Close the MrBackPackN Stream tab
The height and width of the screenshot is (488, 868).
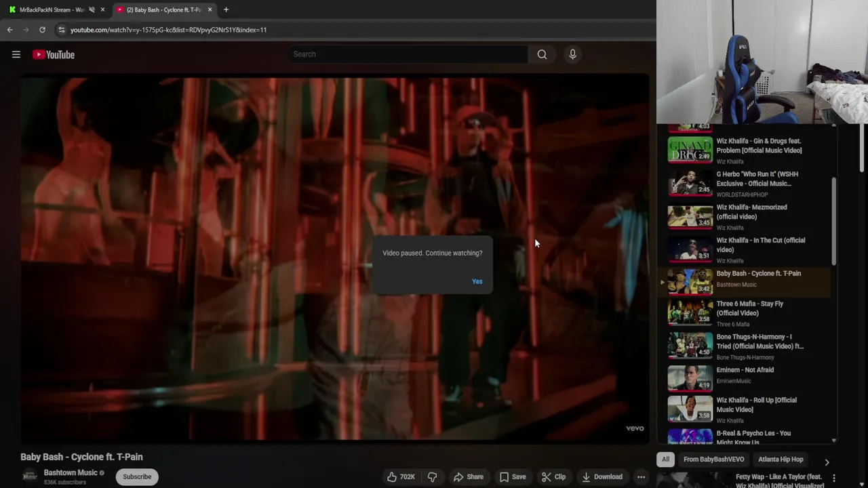point(103,9)
